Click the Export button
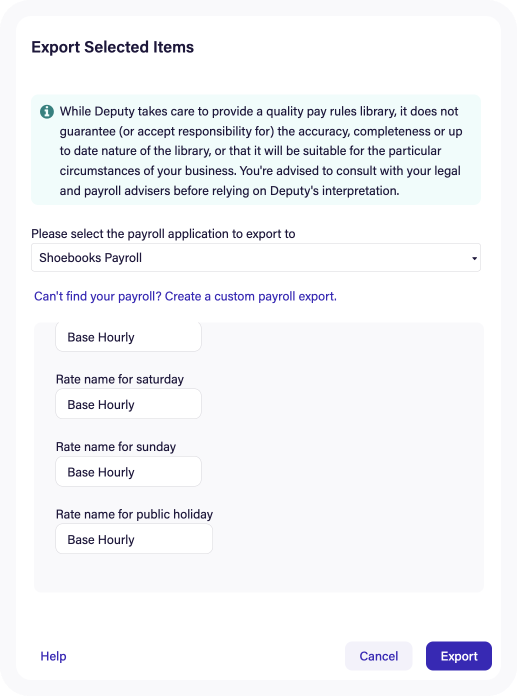The image size is (517, 696). tap(459, 656)
